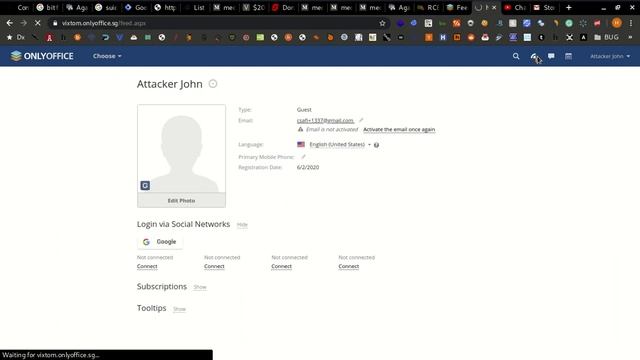
Task: Open the English (United States) language dropdown
Action: [x=340, y=144]
